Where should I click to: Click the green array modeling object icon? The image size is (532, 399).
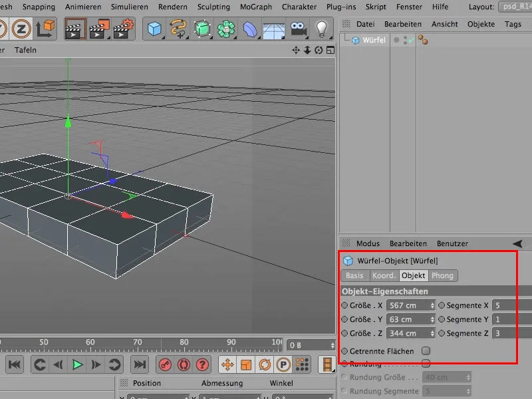click(226, 29)
